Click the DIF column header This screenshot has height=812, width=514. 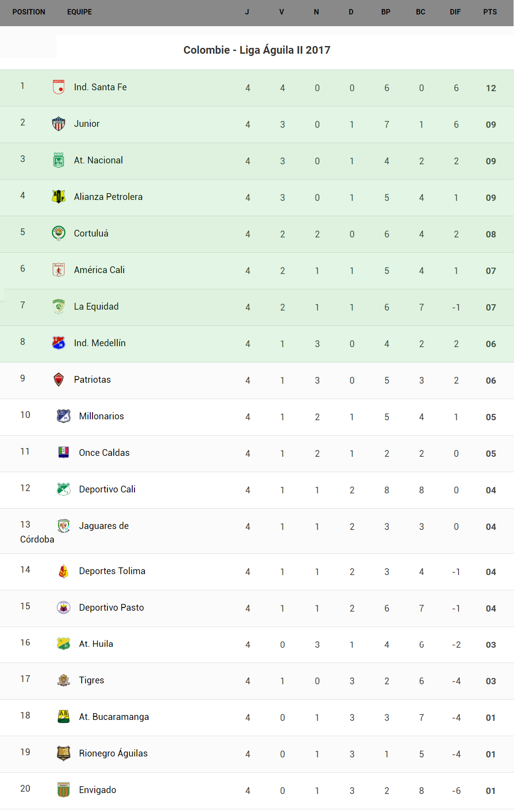(455, 12)
